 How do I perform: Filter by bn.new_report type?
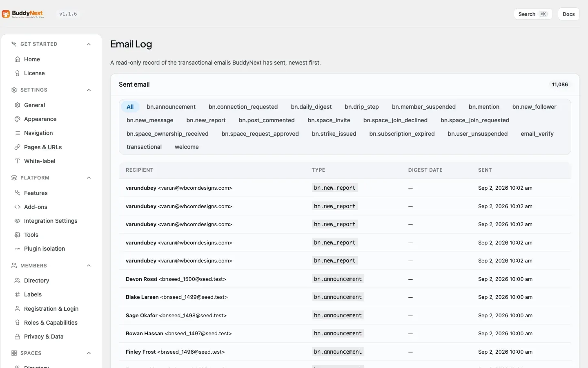click(206, 120)
